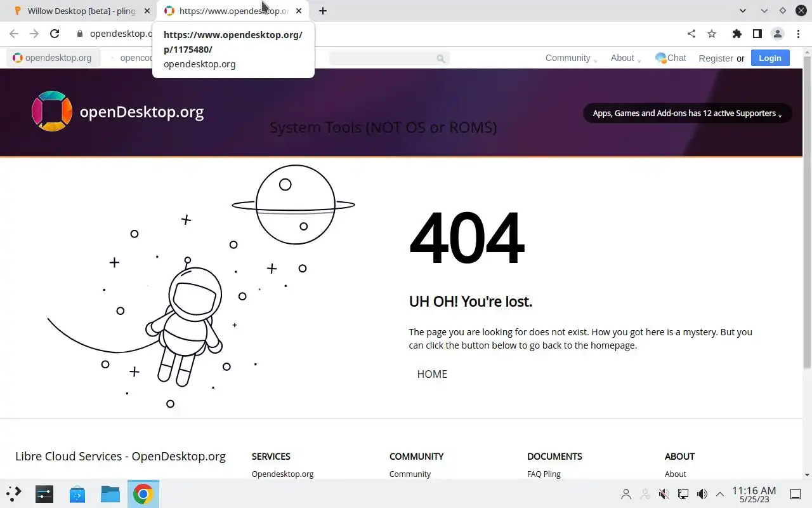Viewport: 812px width, 508px height.
Task: Click the openDesktop.org logo
Action: click(118, 112)
